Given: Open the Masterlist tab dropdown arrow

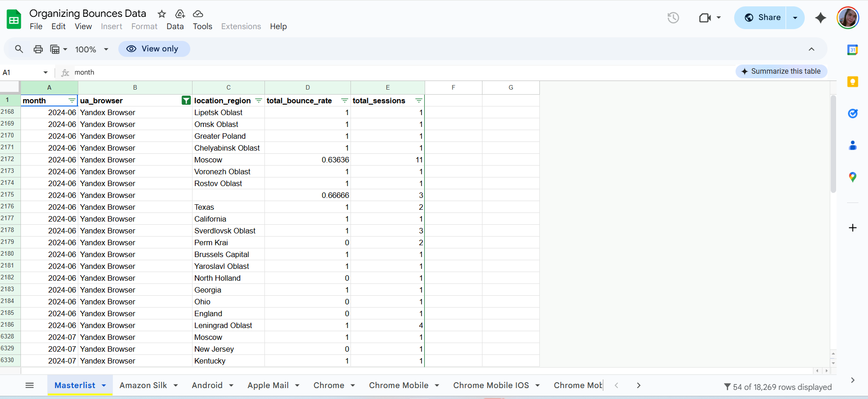Looking at the screenshot, I should click(x=104, y=385).
